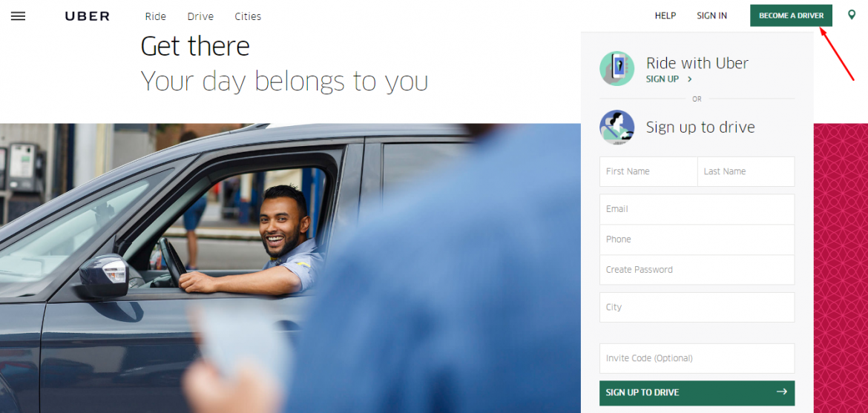Focus the First Name field
Image resolution: width=868 pixels, height=413 pixels.
point(648,171)
